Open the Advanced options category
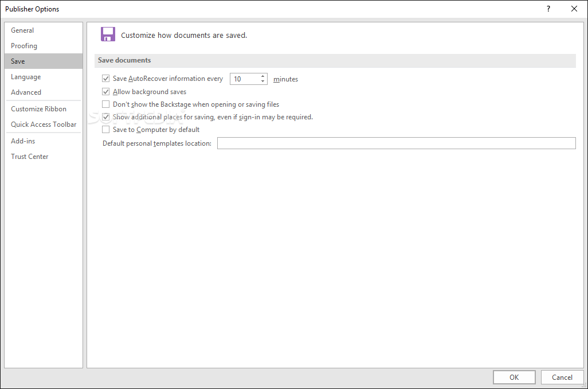This screenshot has height=389, width=588. [x=44, y=92]
